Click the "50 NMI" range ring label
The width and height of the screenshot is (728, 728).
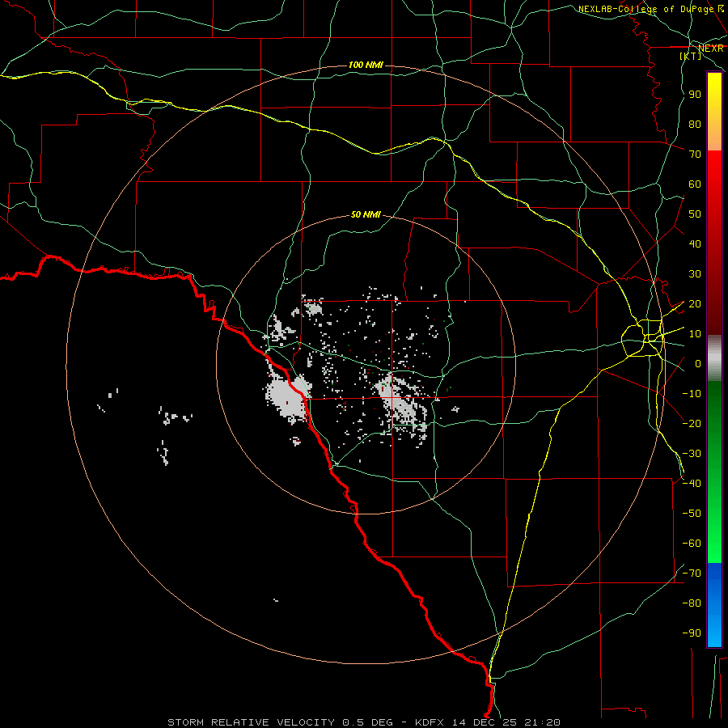point(366,214)
